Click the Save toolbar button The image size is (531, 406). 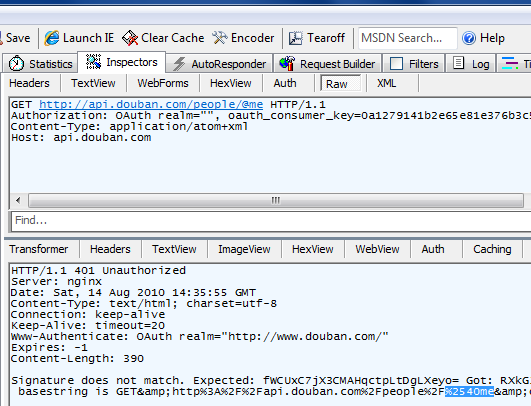[15, 38]
